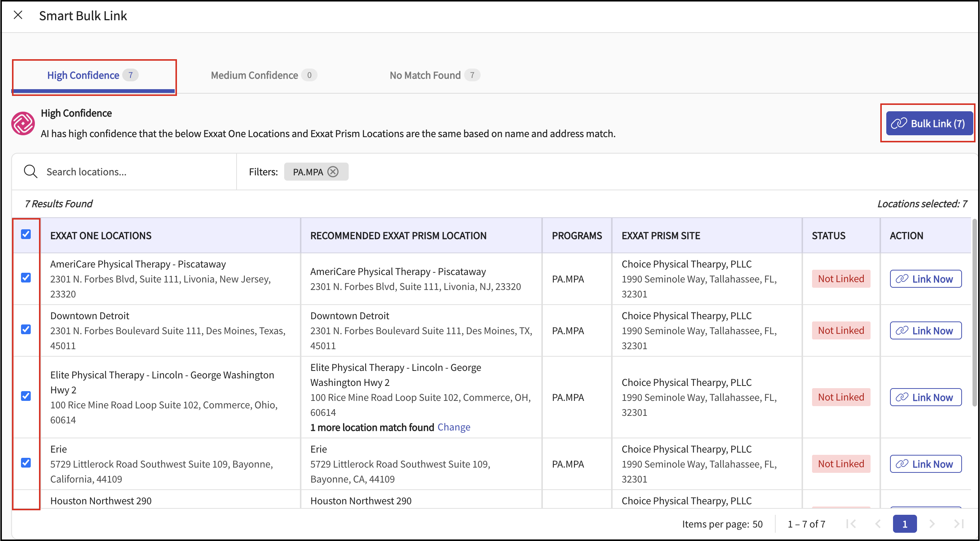The height and width of the screenshot is (541, 980).
Task: Click Bulk Link (7) button
Action: 929,123
